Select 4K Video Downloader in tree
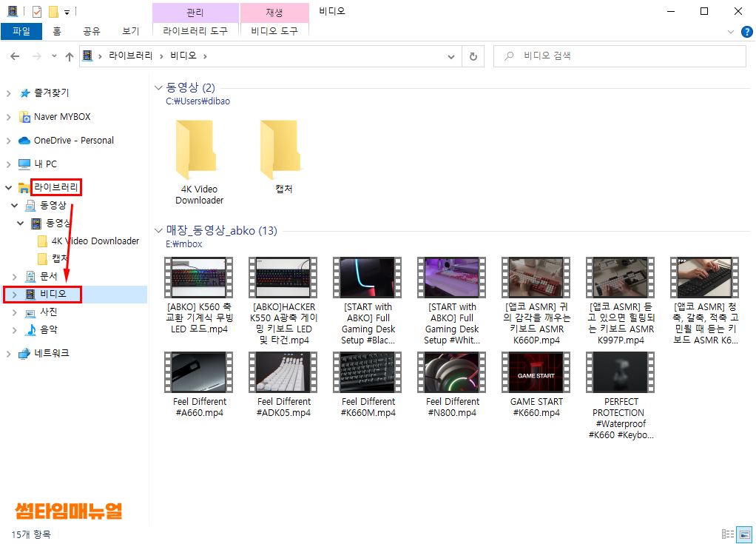Image resolution: width=756 pixels, height=544 pixels. [95, 241]
